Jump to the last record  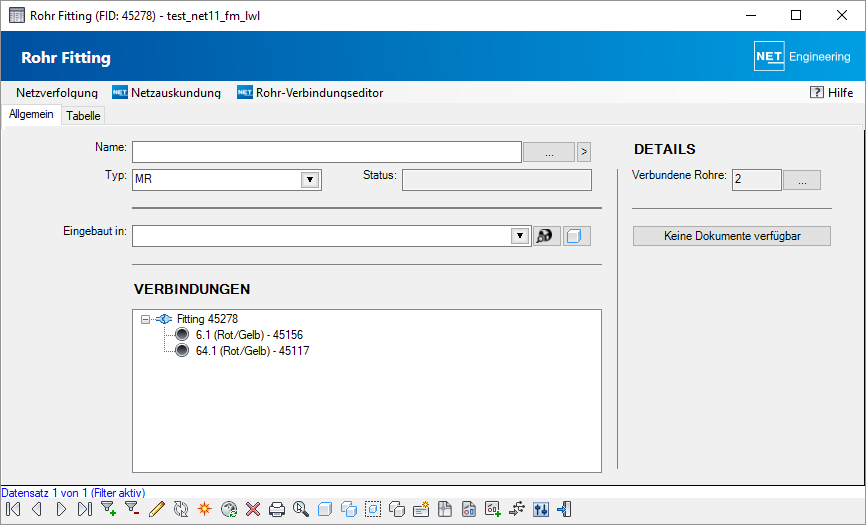(x=85, y=509)
